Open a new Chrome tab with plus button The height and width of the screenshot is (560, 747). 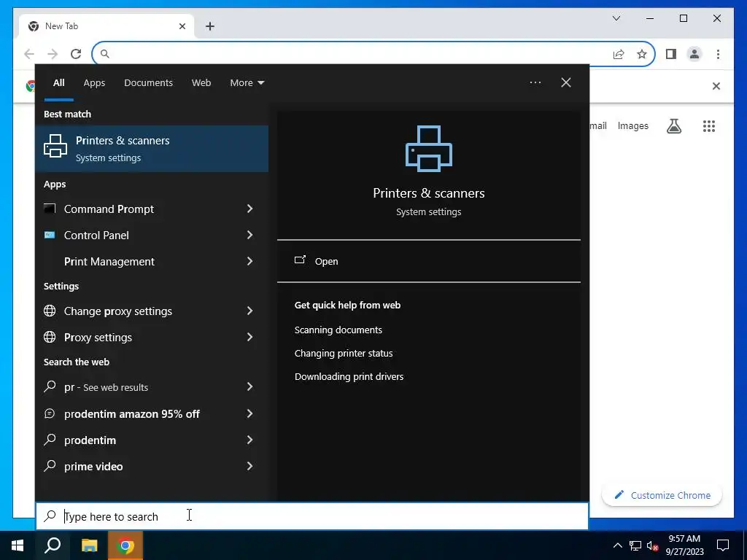click(210, 26)
